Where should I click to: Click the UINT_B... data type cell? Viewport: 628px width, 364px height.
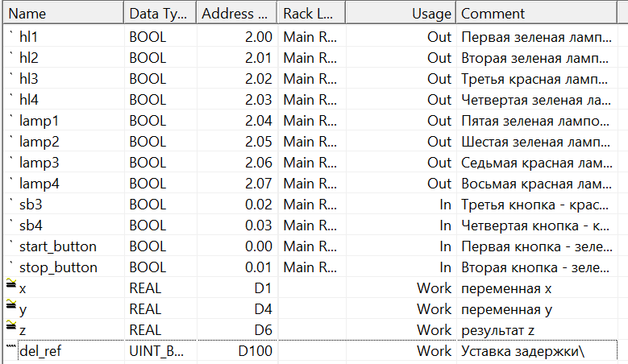pyautogui.click(x=156, y=351)
